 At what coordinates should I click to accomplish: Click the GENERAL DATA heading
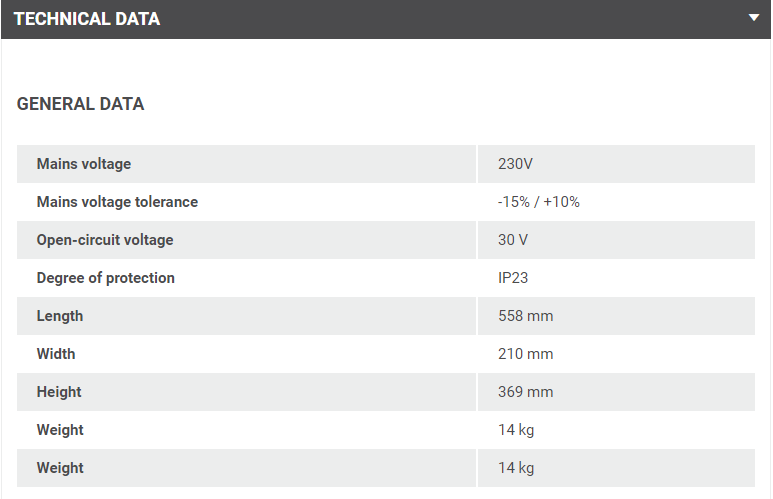point(81,104)
